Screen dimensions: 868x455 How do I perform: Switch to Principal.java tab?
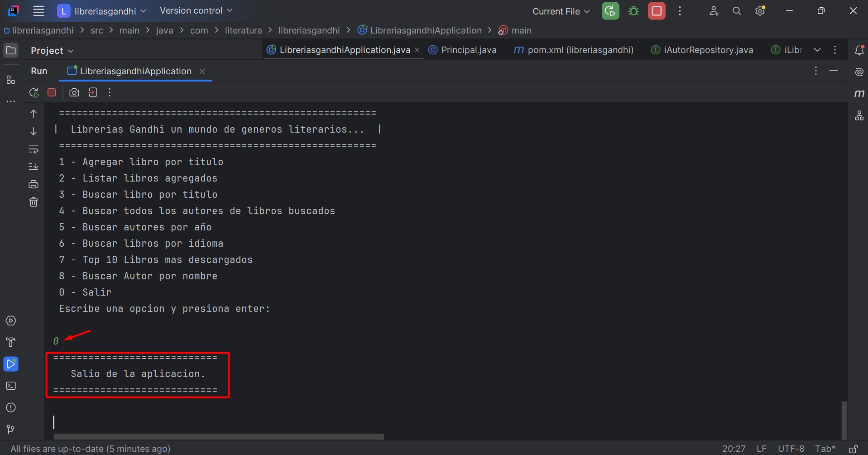[463, 50]
